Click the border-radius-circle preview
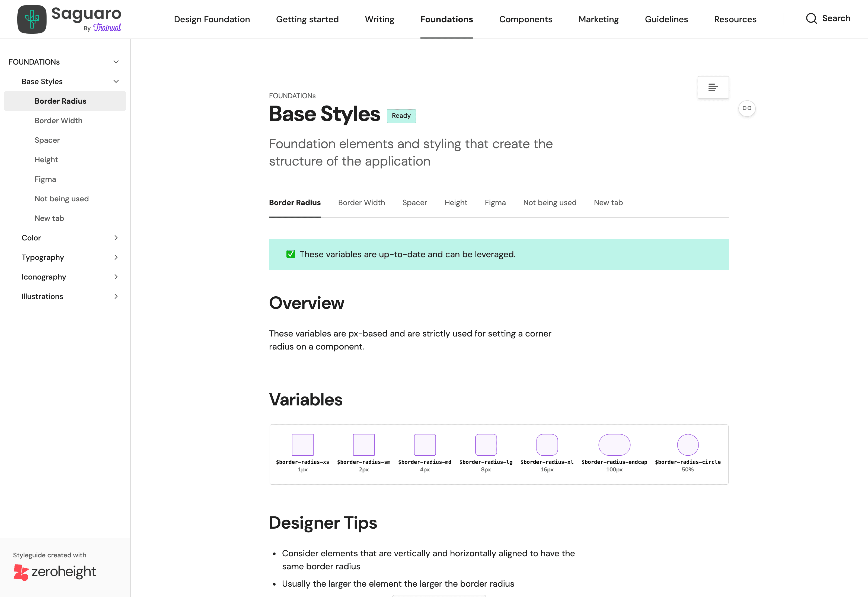The width and height of the screenshot is (868, 597). point(687,445)
